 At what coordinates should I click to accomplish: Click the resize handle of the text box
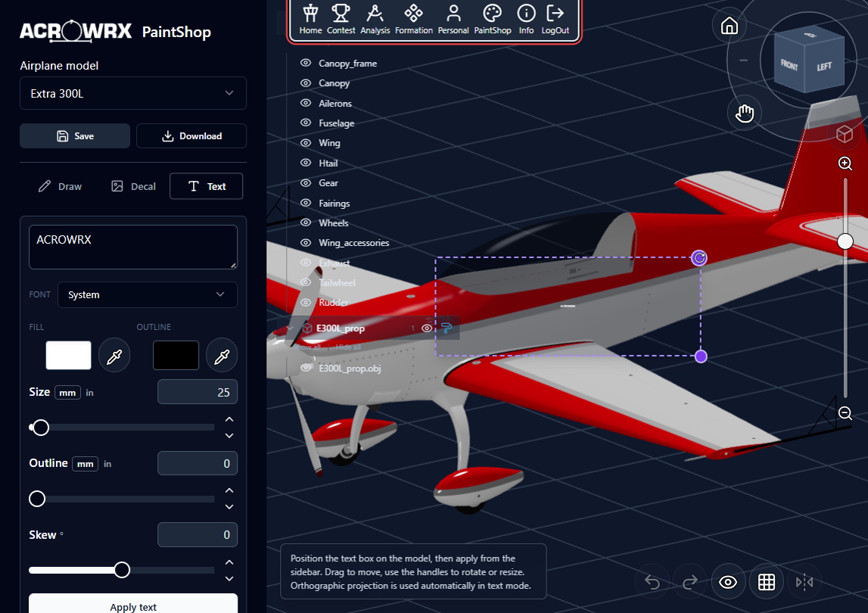point(701,356)
